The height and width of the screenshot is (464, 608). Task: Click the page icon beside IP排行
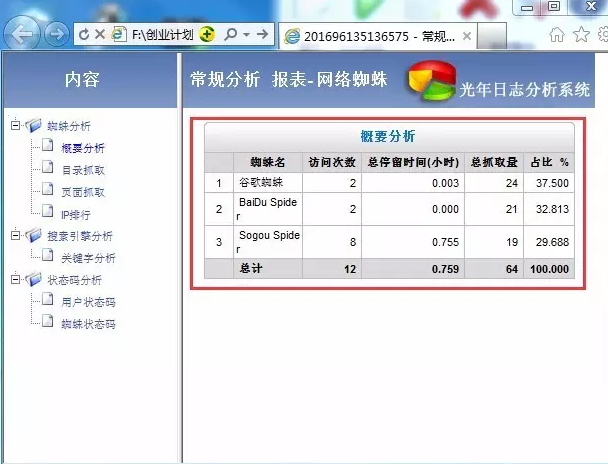point(48,211)
